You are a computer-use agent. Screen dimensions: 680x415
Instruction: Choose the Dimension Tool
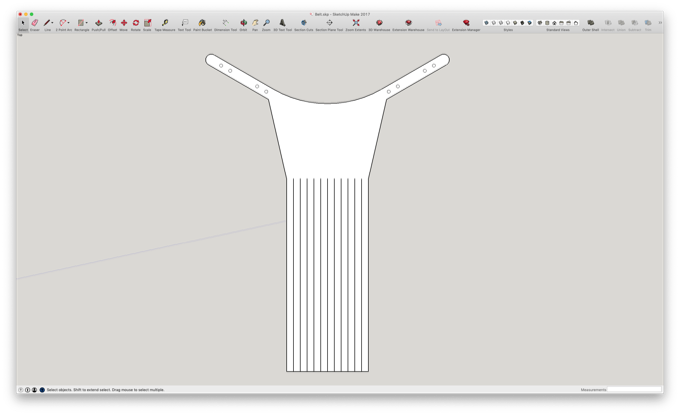(226, 23)
